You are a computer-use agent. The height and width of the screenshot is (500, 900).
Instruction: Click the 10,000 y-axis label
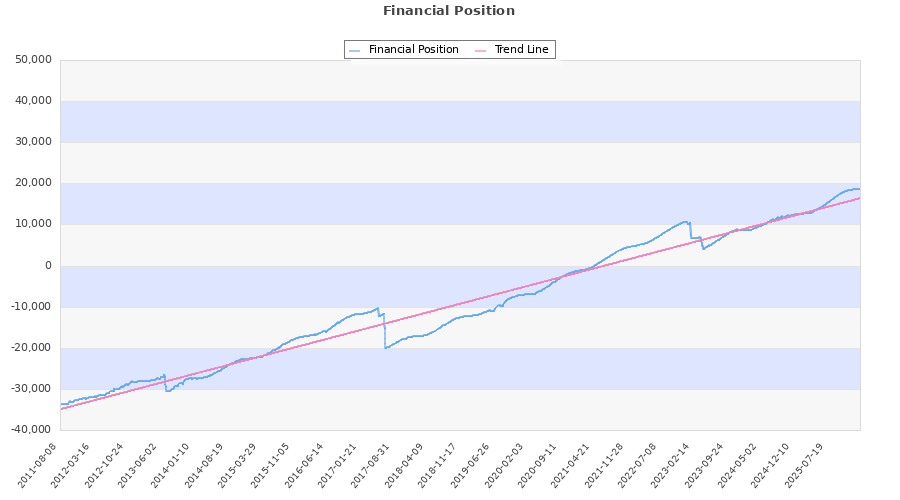[34, 224]
